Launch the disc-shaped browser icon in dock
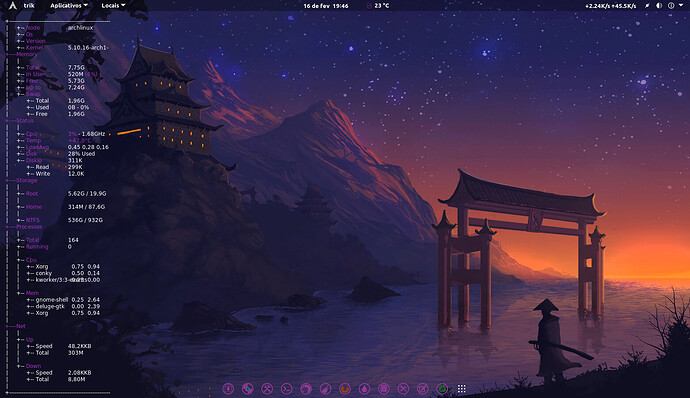Viewport: 690px width, 398px height. click(x=247, y=388)
